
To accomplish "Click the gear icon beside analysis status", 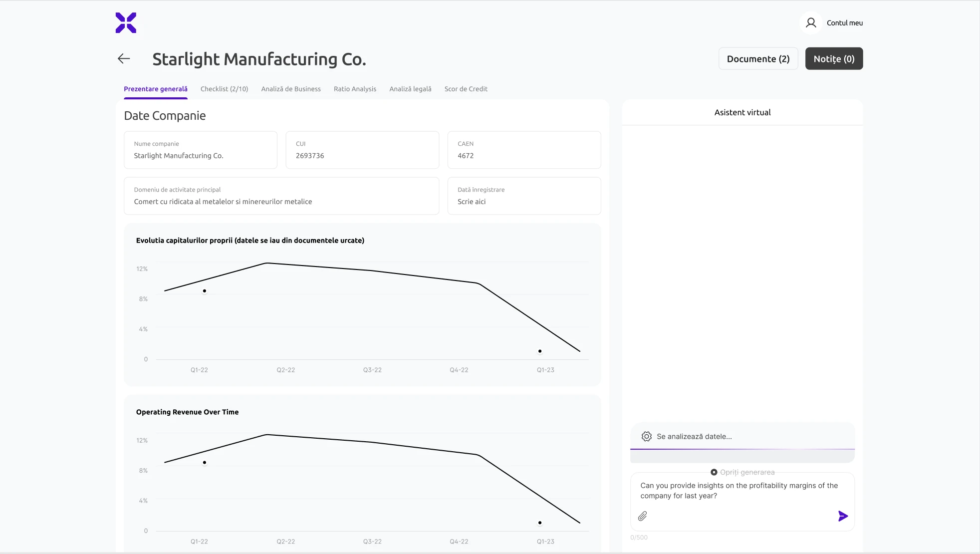I will click(x=647, y=436).
